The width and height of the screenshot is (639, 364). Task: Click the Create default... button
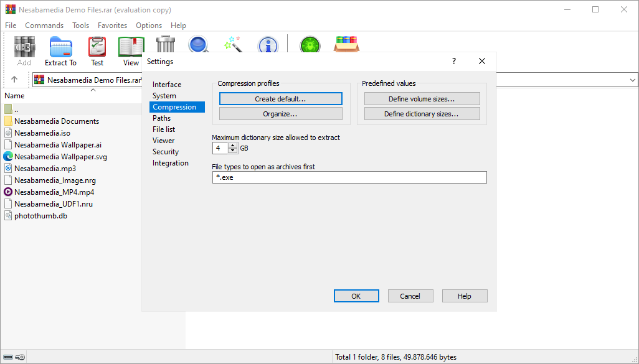point(280,99)
